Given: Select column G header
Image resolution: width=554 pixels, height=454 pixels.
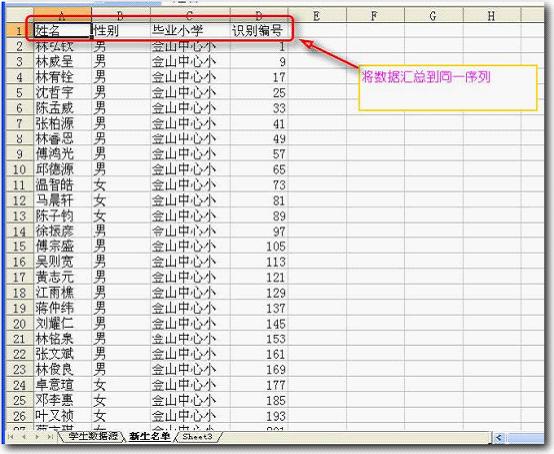Looking at the screenshot, I should [x=434, y=16].
